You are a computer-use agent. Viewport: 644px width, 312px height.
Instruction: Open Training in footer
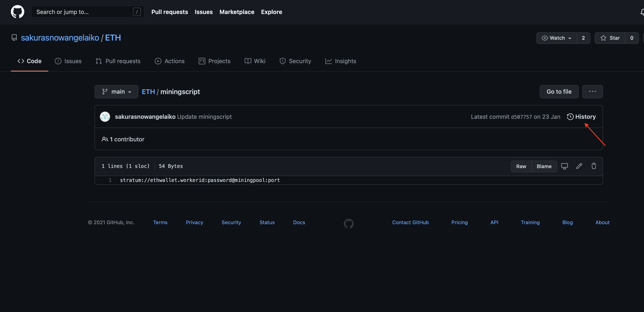530,222
